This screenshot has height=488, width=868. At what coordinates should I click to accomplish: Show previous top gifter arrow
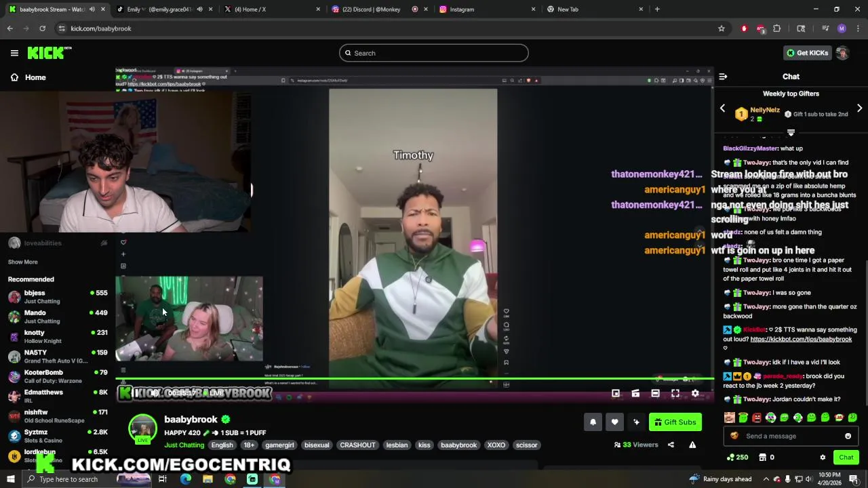coord(722,108)
